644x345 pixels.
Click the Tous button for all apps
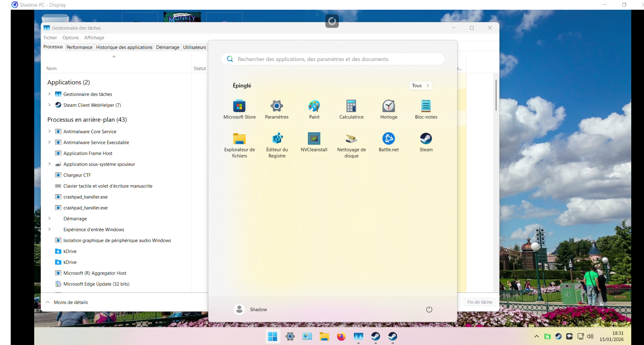point(420,86)
